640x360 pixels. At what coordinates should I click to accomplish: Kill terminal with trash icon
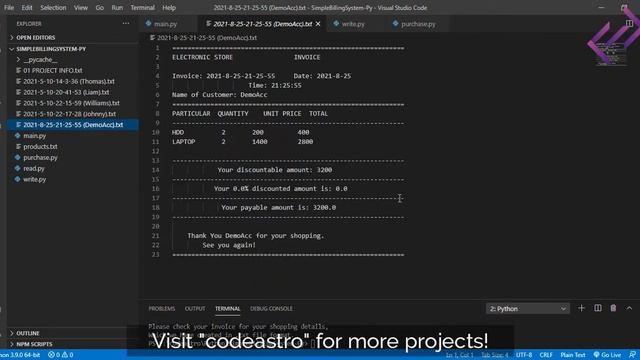[x=613, y=308]
